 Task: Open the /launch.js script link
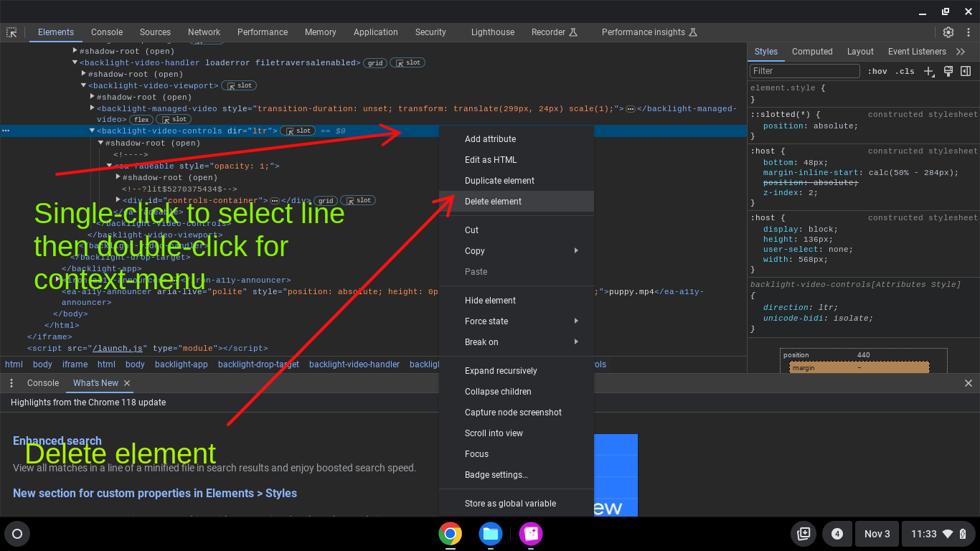119,349
